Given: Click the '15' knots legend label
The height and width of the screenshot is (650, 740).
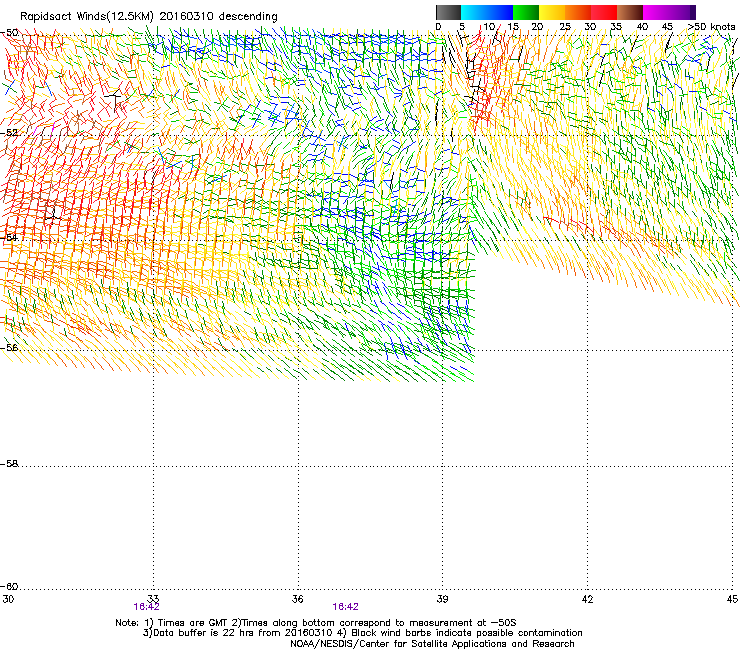Looking at the screenshot, I should pos(513,27).
